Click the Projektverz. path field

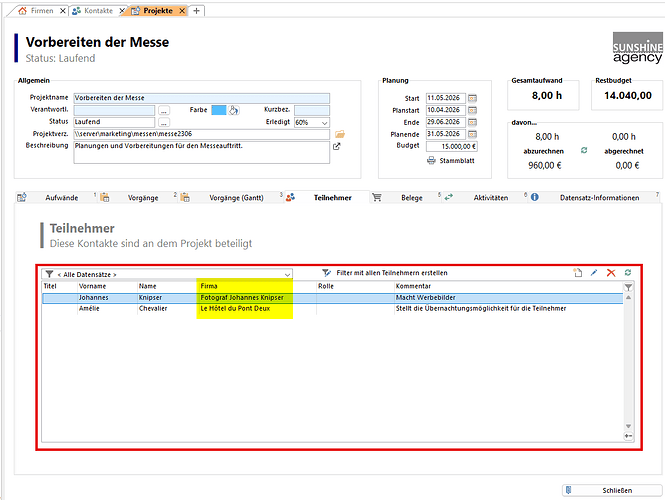(x=201, y=134)
